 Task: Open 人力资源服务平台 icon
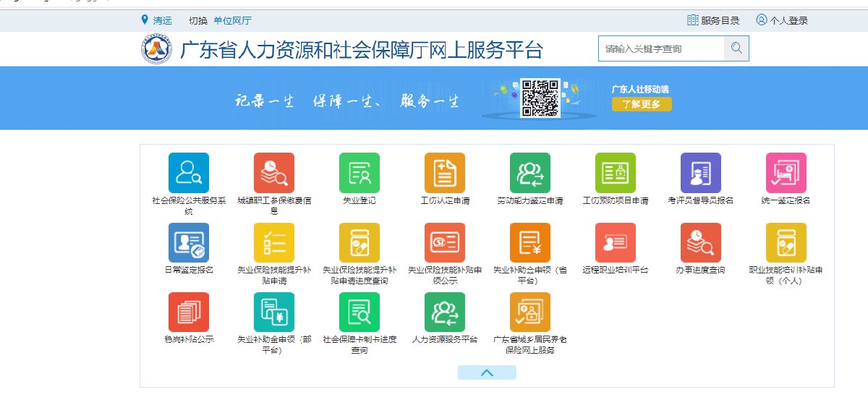pyautogui.click(x=445, y=312)
